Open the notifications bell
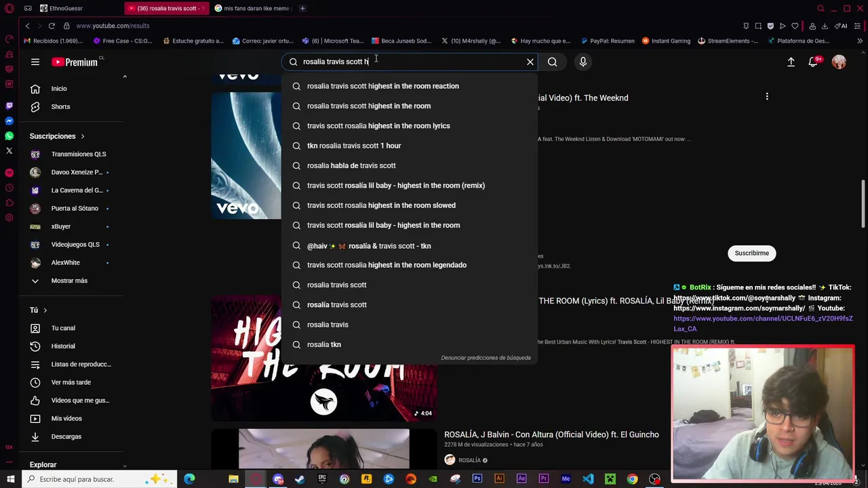Screen dimensions: 868x488 813,62
